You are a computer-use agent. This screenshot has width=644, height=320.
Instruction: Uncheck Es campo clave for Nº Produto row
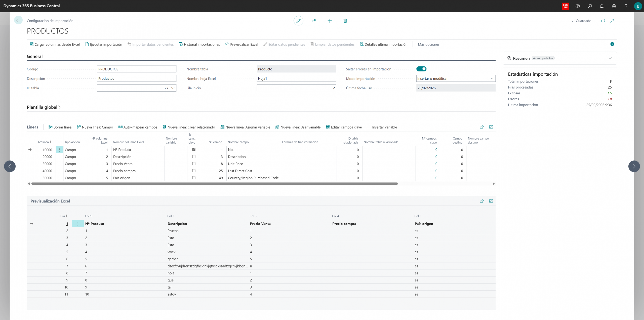point(194,149)
